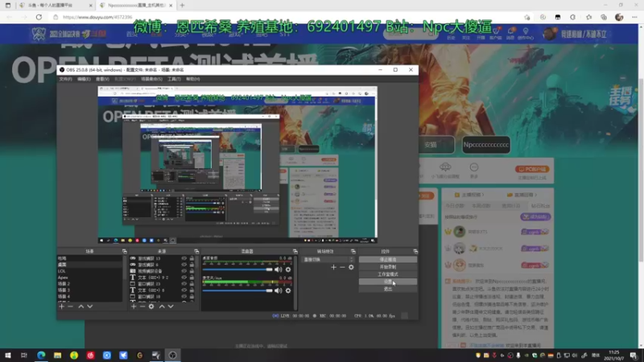Open the 麦克风/Aux gear settings
Image resolution: width=644 pixels, height=362 pixels.
coord(288,290)
